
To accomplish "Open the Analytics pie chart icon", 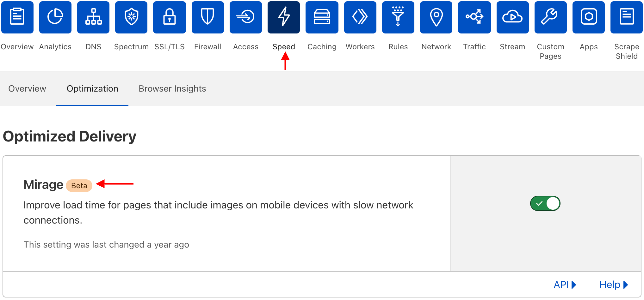I will pyautogui.click(x=55, y=17).
